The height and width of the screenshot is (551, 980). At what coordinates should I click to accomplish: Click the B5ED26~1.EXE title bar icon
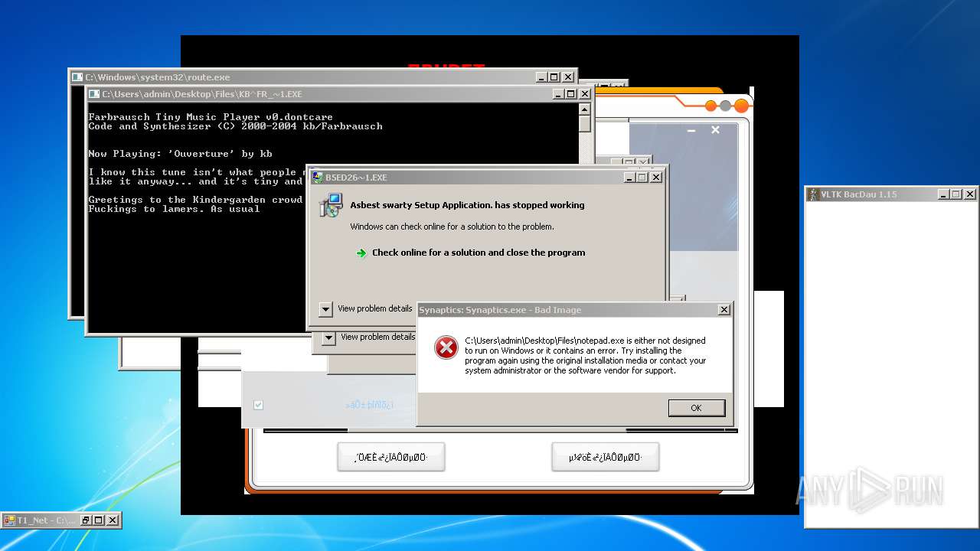tap(317, 177)
